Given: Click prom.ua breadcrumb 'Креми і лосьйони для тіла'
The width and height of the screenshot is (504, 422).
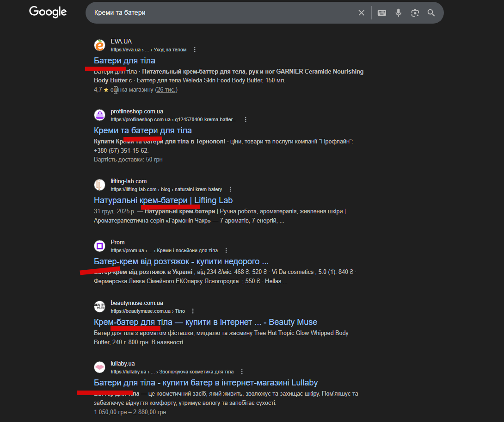Looking at the screenshot, I should [x=187, y=250].
